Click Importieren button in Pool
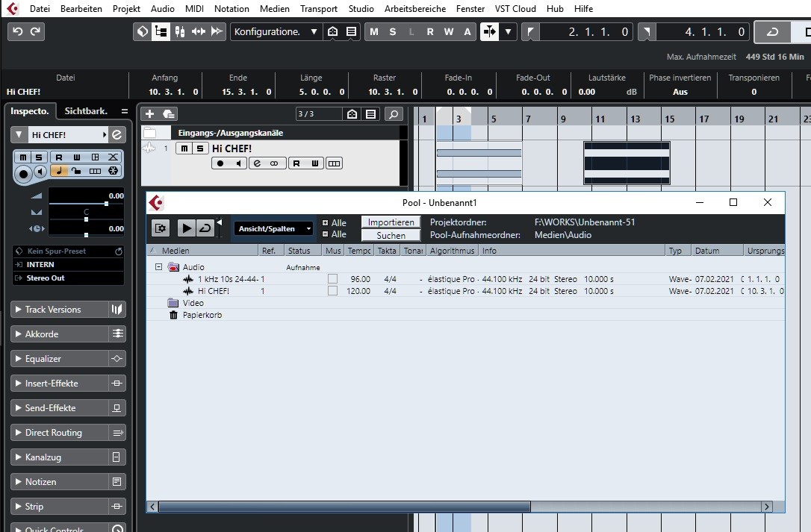 [391, 222]
